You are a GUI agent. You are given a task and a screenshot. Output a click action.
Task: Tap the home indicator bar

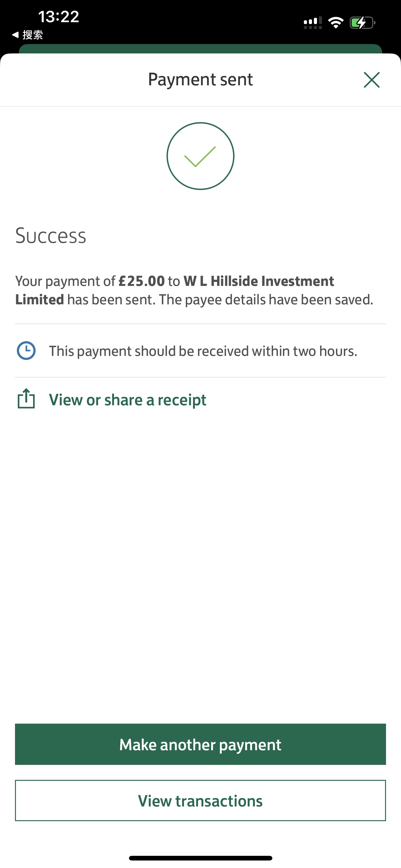point(200,858)
